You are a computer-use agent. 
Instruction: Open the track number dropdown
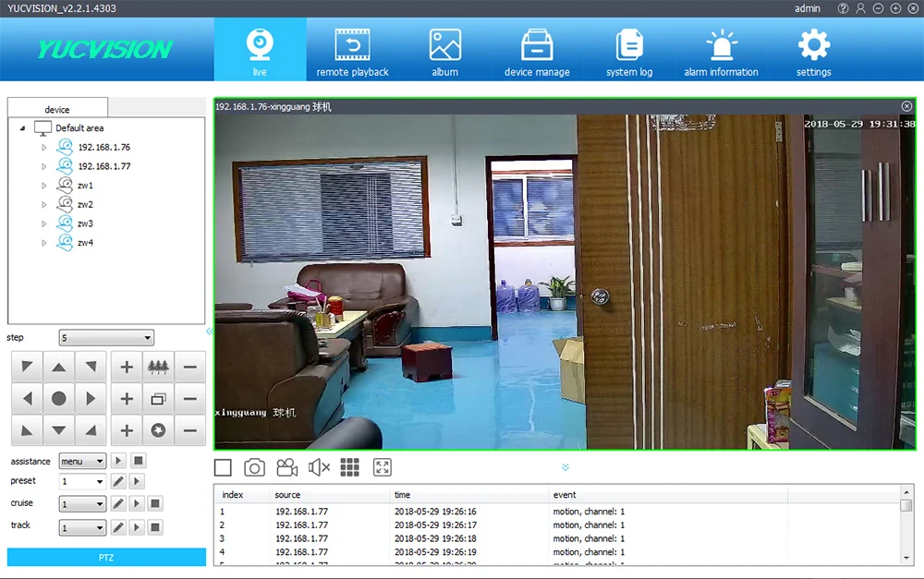click(x=82, y=527)
